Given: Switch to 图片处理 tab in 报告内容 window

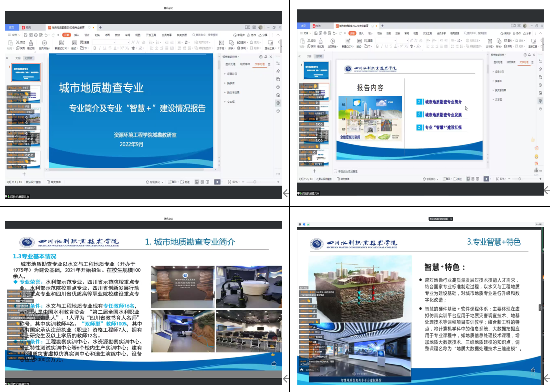Looking at the screenshot, I should [x=497, y=62].
